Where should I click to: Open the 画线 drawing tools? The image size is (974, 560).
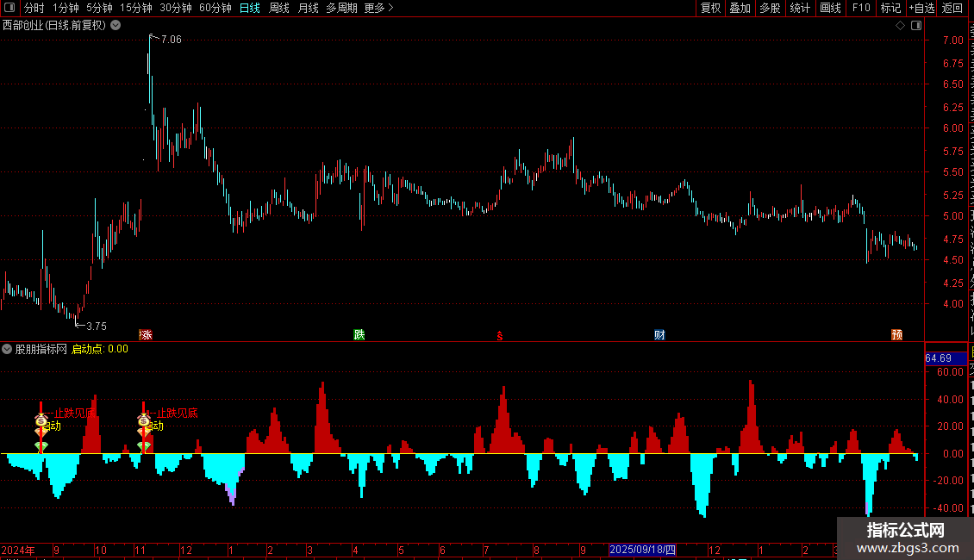[x=831, y=8]
